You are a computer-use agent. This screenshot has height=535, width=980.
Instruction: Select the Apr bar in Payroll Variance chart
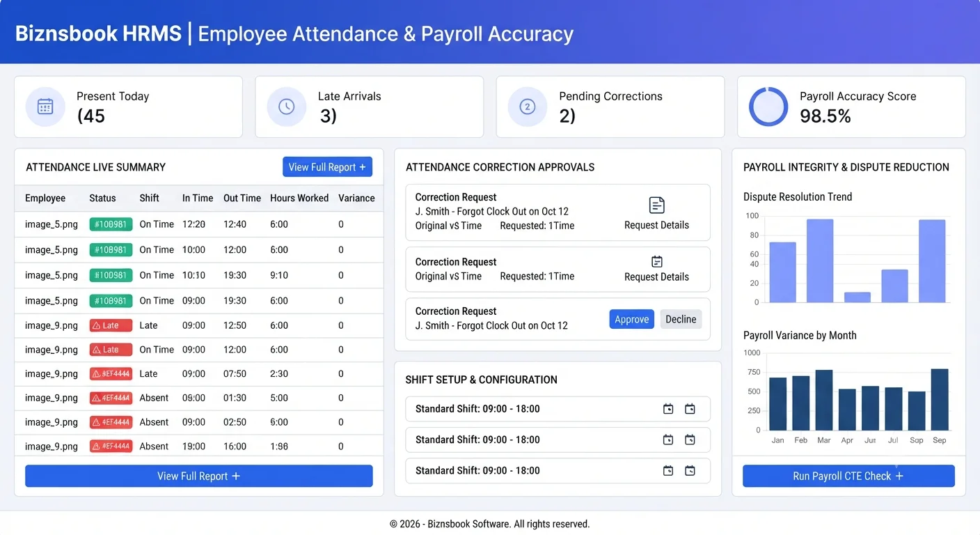[847, 410]
